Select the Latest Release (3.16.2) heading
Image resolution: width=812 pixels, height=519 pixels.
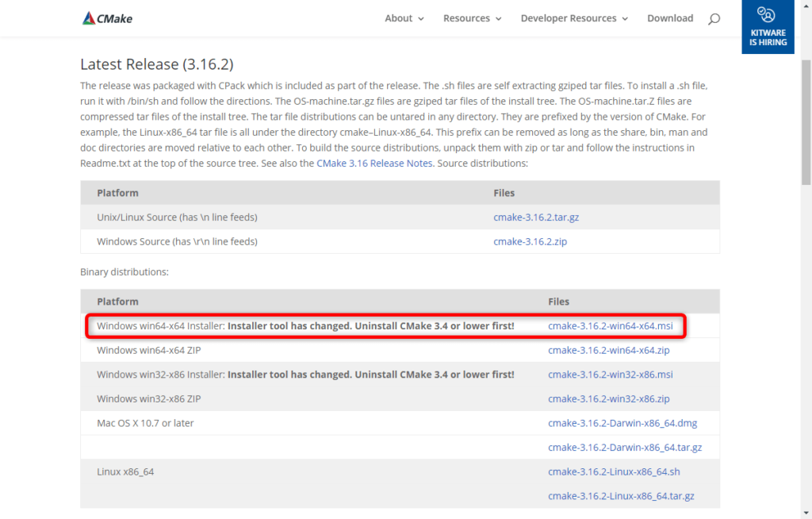click(157, 64)
